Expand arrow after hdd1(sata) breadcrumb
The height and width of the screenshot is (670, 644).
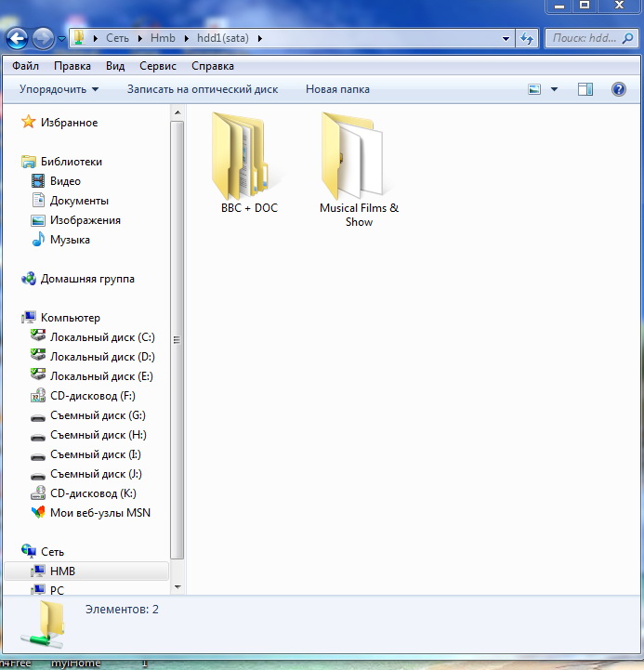pos(259,38)
